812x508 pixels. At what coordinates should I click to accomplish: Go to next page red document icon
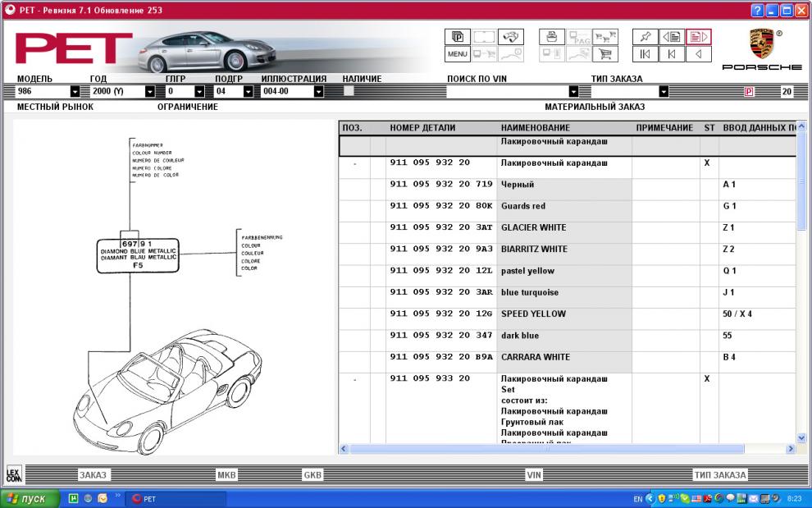(699, 37)
